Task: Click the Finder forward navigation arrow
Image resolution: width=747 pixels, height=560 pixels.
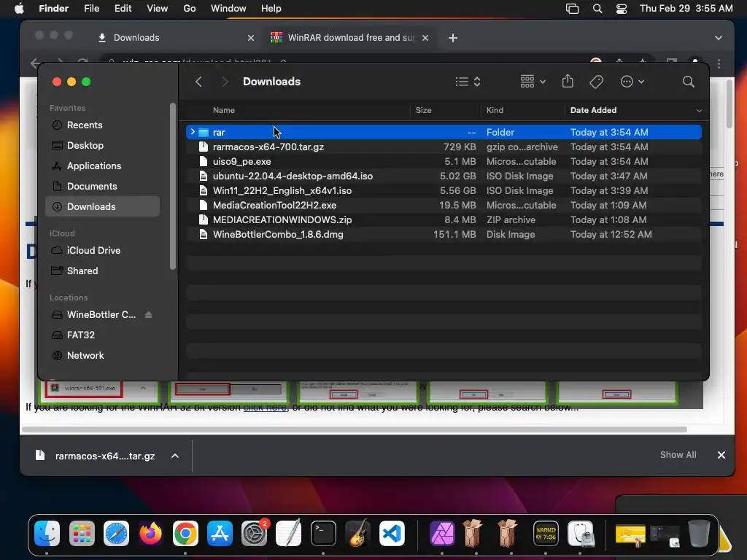Action: click(x=225, y=82)
